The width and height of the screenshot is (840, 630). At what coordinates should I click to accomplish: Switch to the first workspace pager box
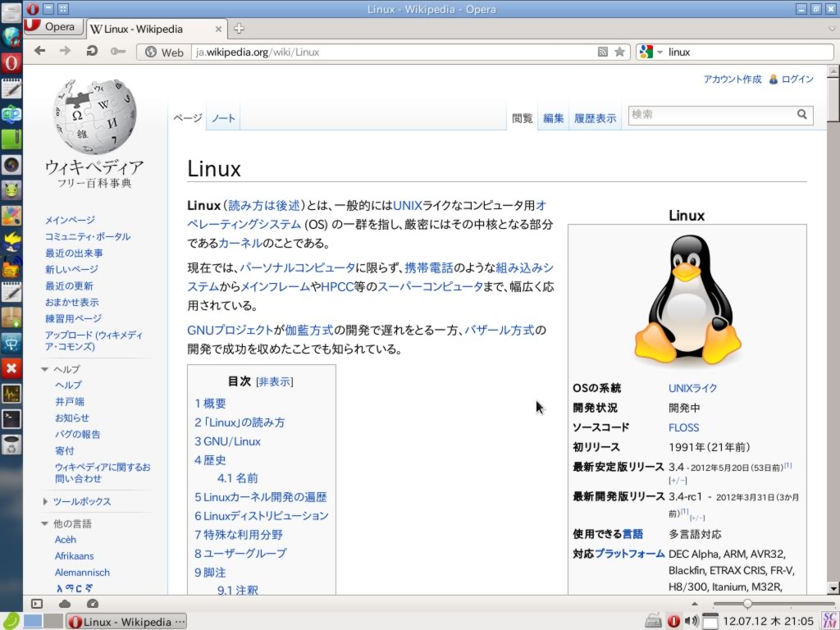pos(32,621)
